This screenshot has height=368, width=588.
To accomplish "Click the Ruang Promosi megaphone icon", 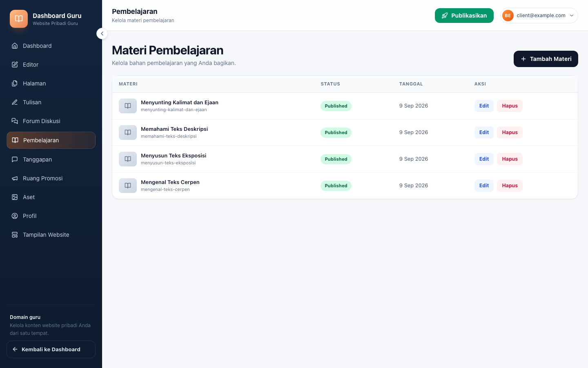I will pyautogui.click(x=15, y=178).
